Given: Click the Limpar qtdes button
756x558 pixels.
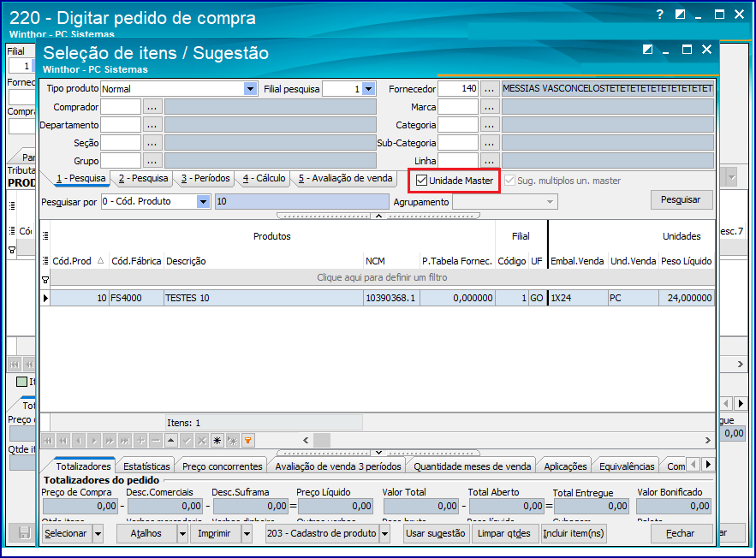Looking at the screenshot, I should click(x=503, y=533).
